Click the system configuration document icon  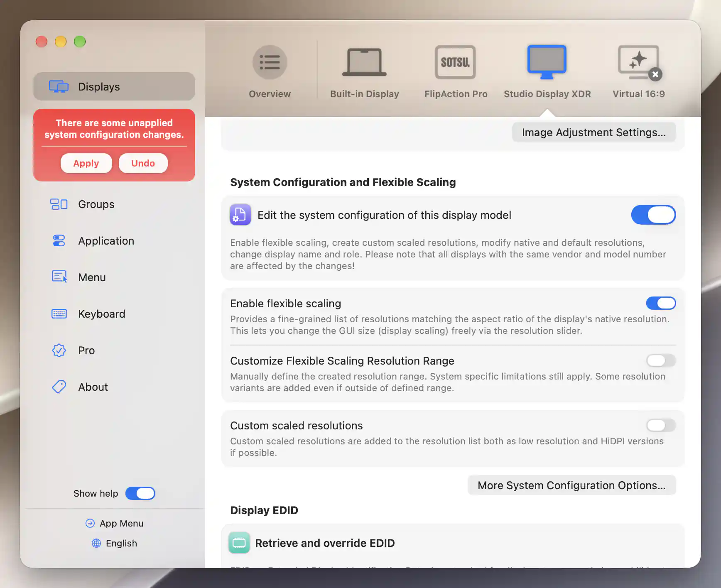[240, 215]
